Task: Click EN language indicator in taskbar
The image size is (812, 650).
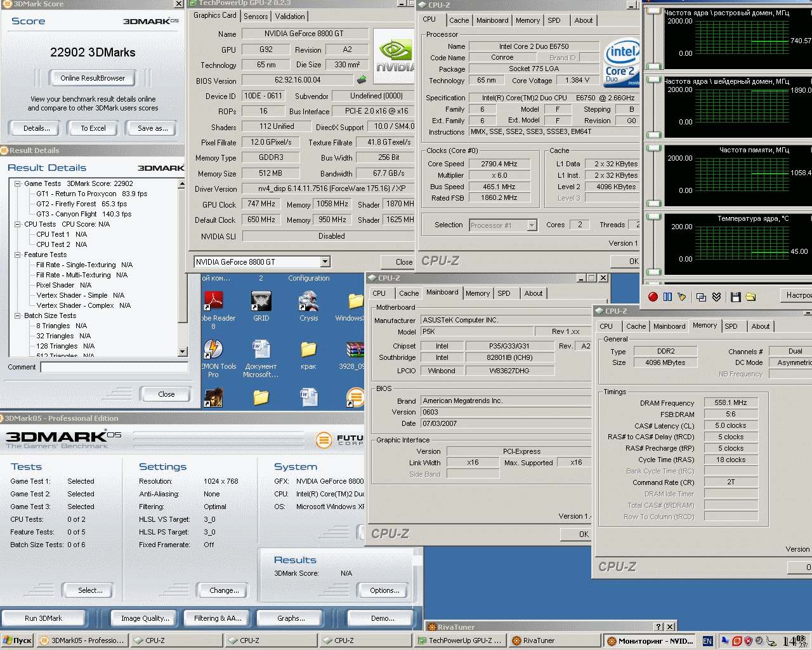Action: (x=707, y=641)
